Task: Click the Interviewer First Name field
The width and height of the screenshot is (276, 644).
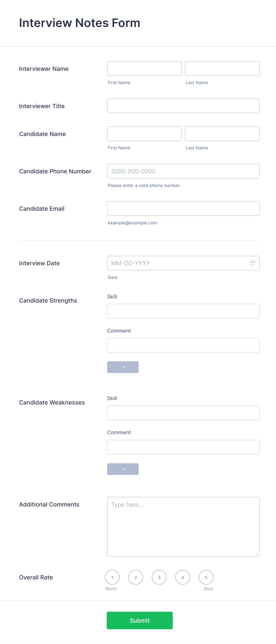Action: [144, 68]
